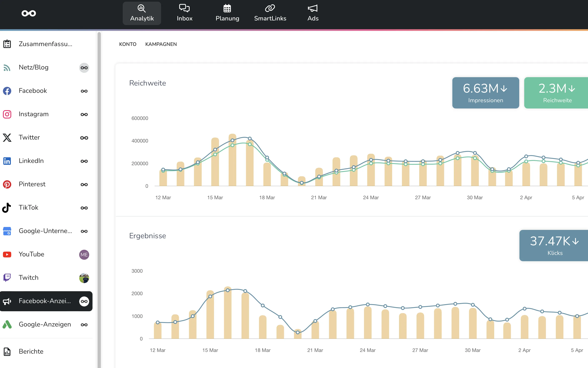Toggle the Impressionen 6.63M metric card
The height and width of the screenshot is (368, 588).
(x=485, y=93)
